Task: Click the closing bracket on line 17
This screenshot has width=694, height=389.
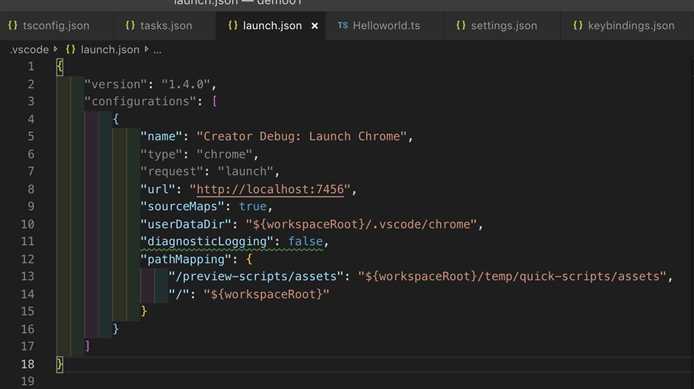Action: point(87,346)
